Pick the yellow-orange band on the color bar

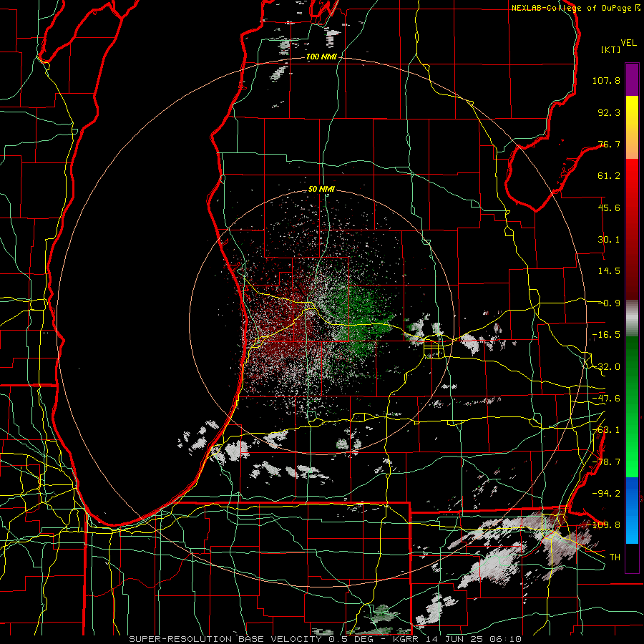(632, 127)
